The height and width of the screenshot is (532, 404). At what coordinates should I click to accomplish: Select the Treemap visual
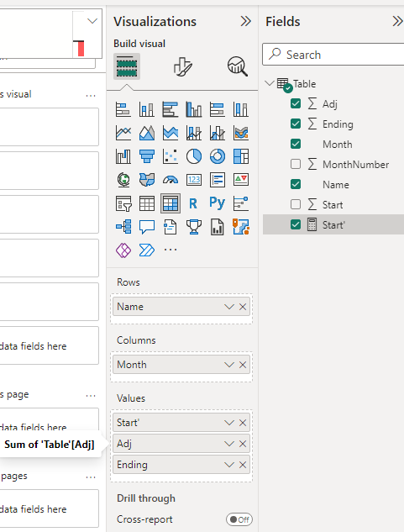tap(241, 156)
